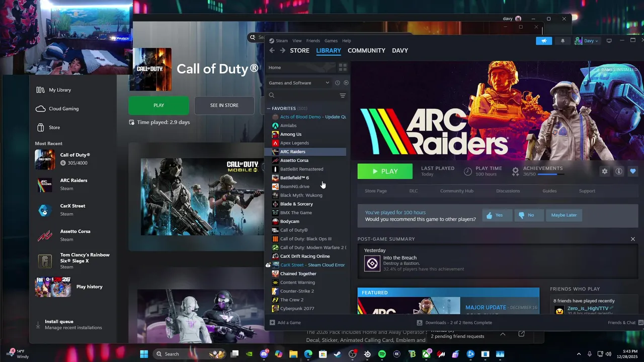Image resolution: width=644 pixels, height=362 pixels.
Task: Open Spotify from the taskbar
Action: (382, 354)
